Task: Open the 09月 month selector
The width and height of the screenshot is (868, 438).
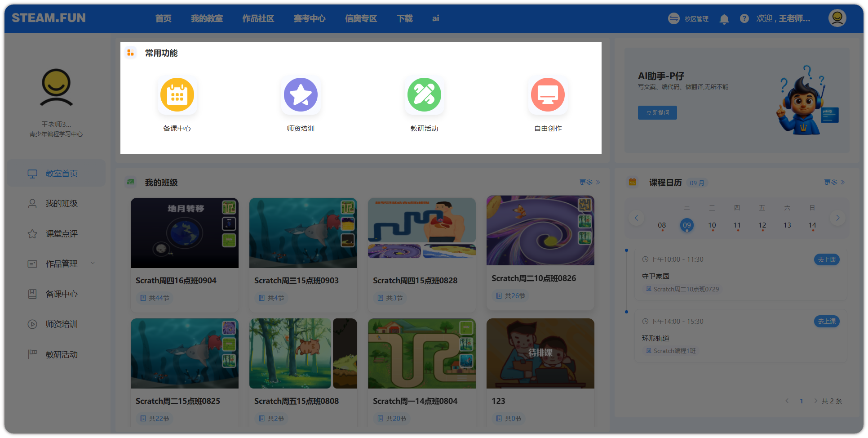Action: coord(697,183)
